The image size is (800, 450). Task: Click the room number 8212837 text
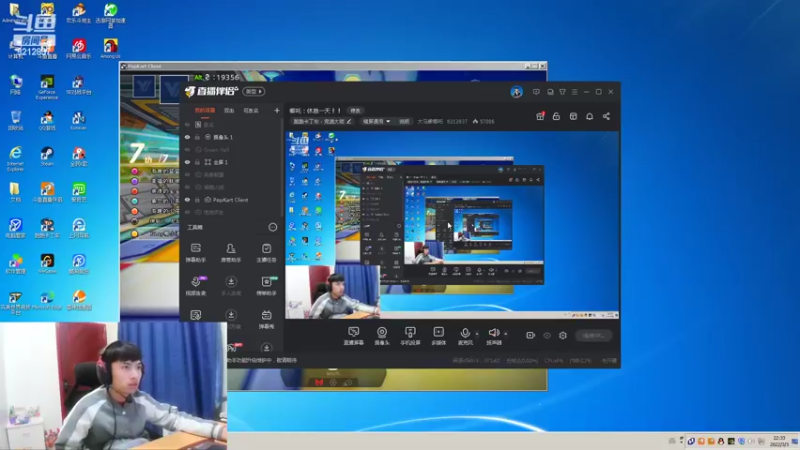coord(457,121)
